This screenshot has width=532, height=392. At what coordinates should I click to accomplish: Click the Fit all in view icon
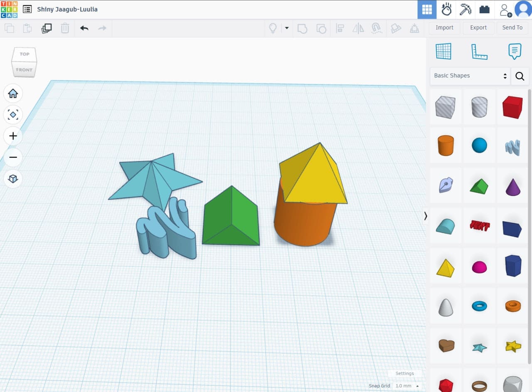13,115
